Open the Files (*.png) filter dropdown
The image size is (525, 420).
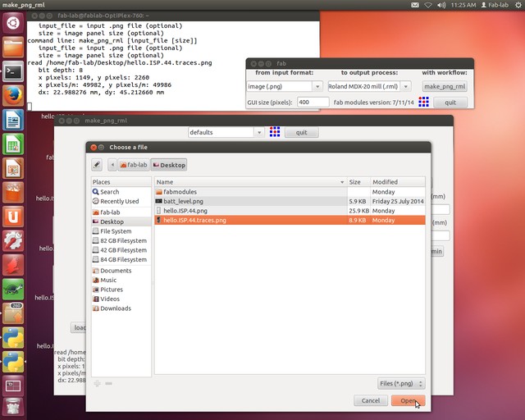(x=401, y=383)
